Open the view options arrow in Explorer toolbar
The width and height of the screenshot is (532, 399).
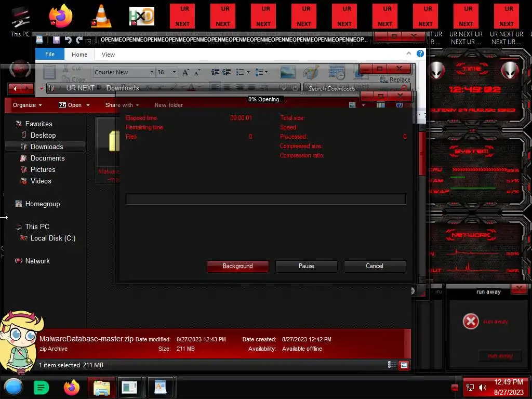[x=363, y=105]
